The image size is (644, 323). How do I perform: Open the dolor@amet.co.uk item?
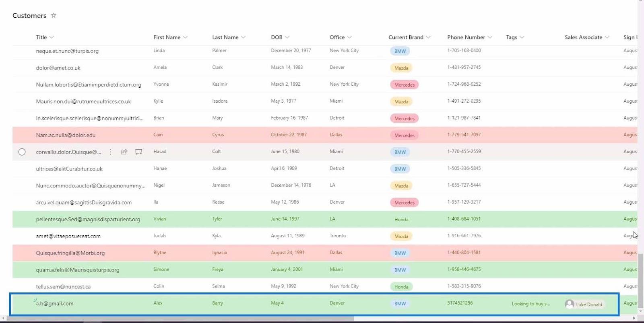pos(58,68)
